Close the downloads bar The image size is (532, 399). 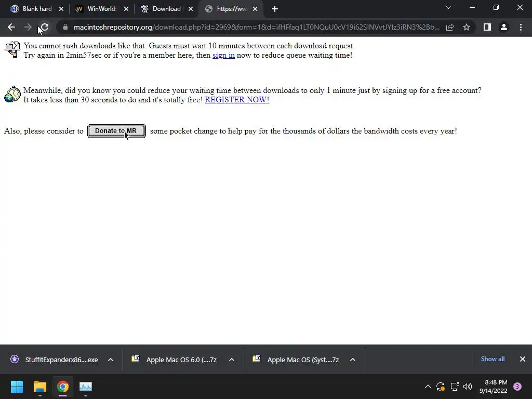(523, 359)
